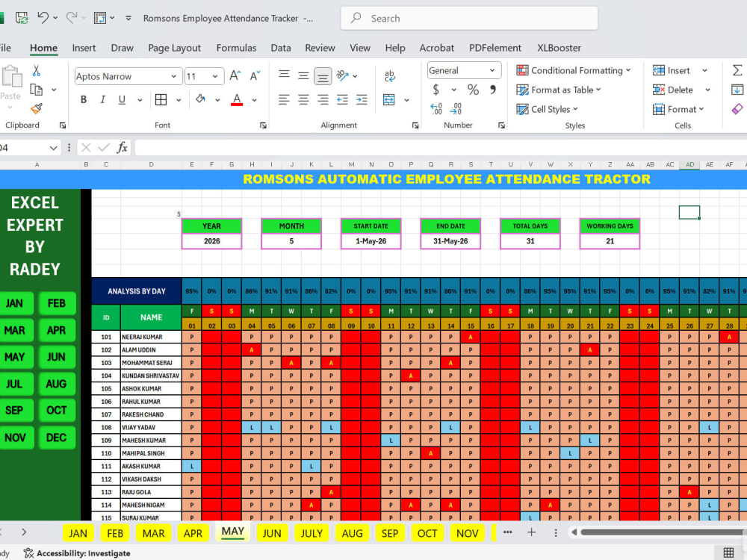This screenshot has width=747, height=560.
Task: Open the font size dropdown
Action: point(215,76)
